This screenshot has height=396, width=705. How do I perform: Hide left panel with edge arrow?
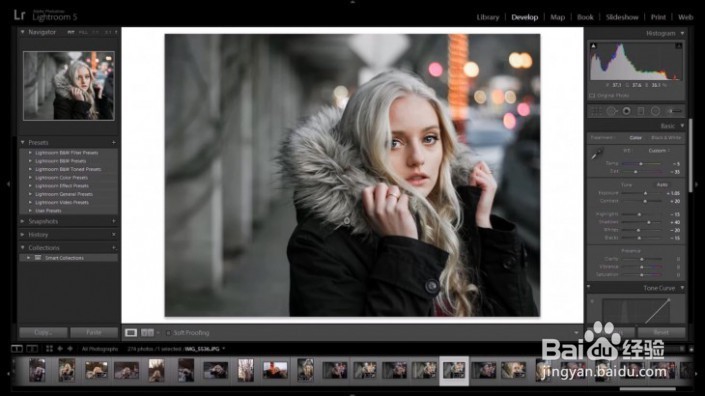coord(8,184)
